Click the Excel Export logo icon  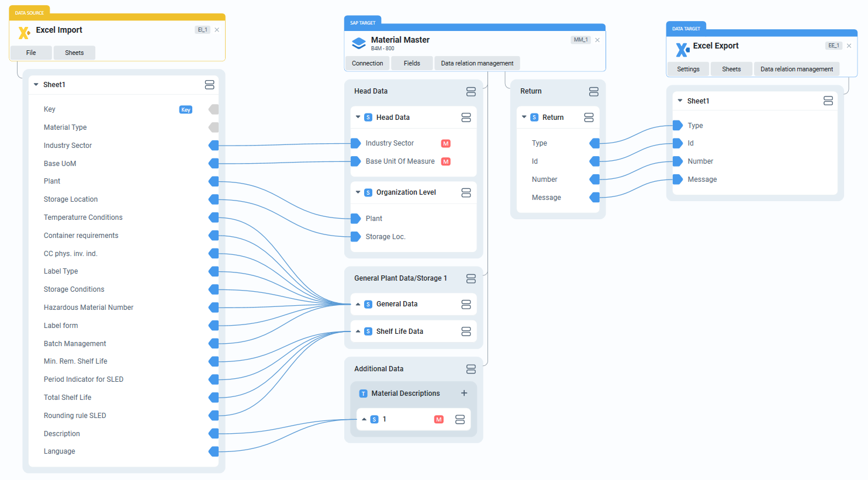coord(682,50)
